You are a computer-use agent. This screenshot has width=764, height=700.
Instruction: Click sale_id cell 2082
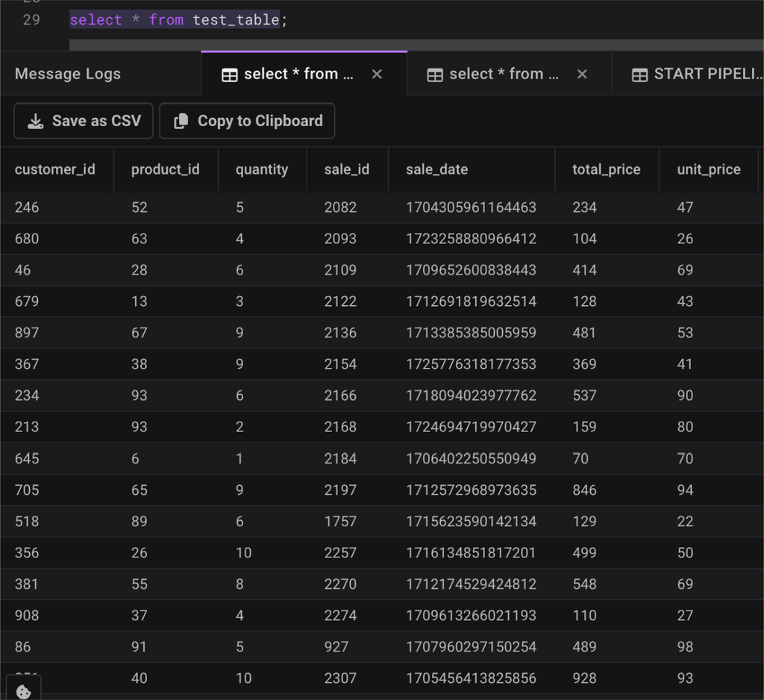(340, 207)
